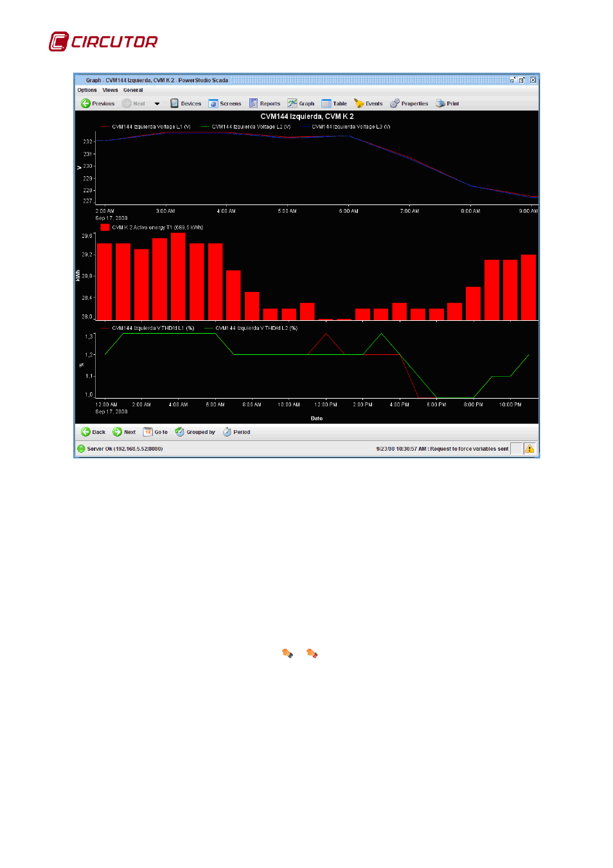
Task: Close the Graph window
Action: (533, 80)
